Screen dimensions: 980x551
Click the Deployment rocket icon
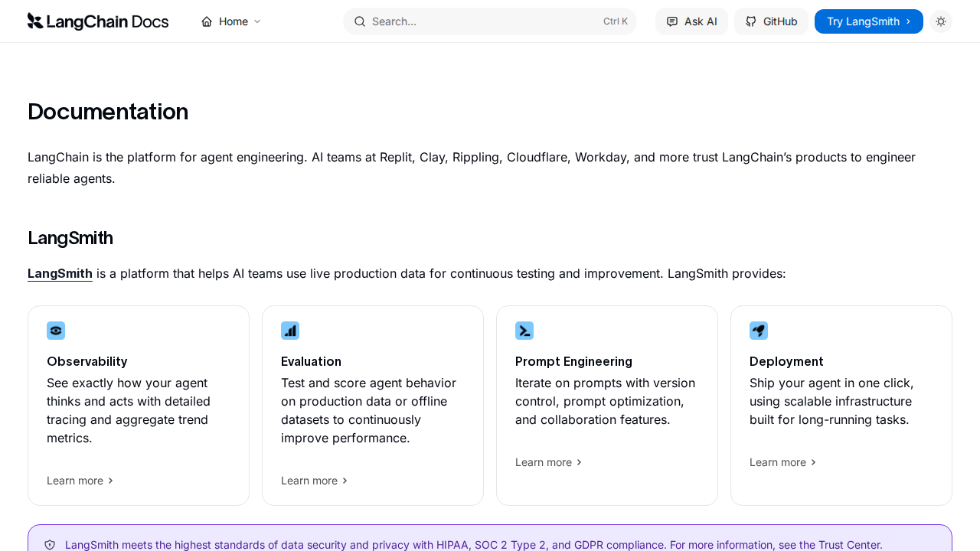click(759, 331)
